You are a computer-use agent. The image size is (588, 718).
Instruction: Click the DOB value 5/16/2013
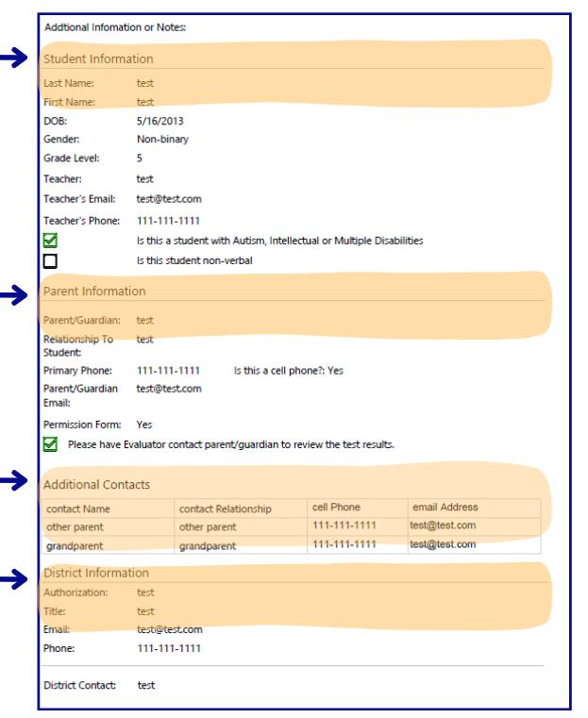[x=160, y=121]
